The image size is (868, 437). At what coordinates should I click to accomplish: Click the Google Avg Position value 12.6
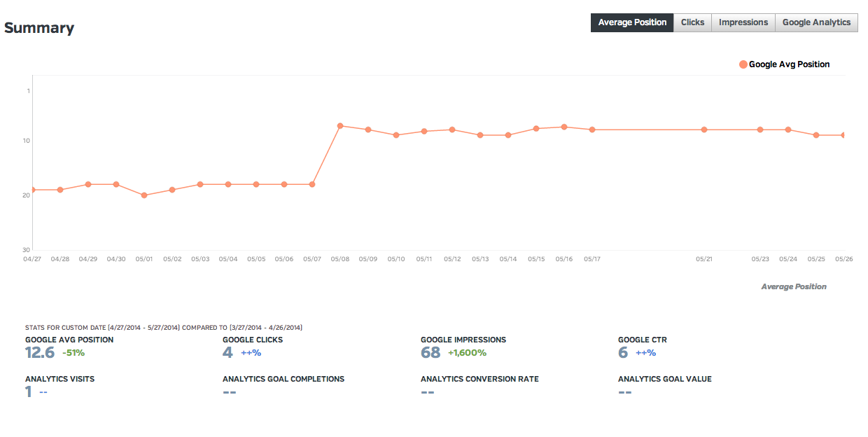(x=40, y=353)
